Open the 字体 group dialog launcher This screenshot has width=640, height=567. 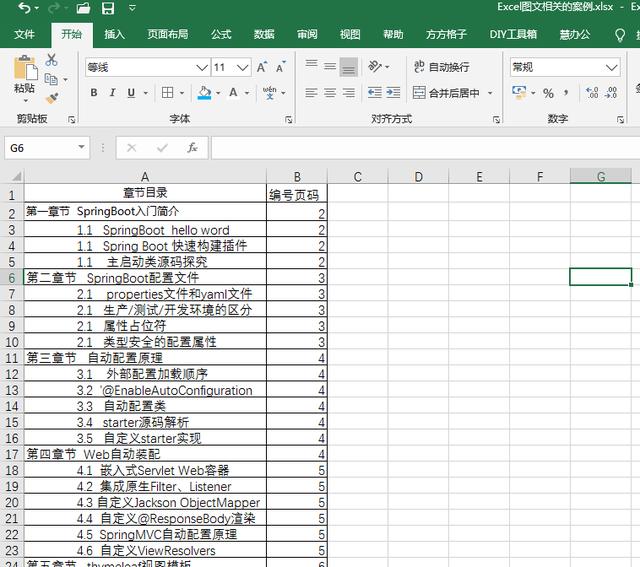289,120
